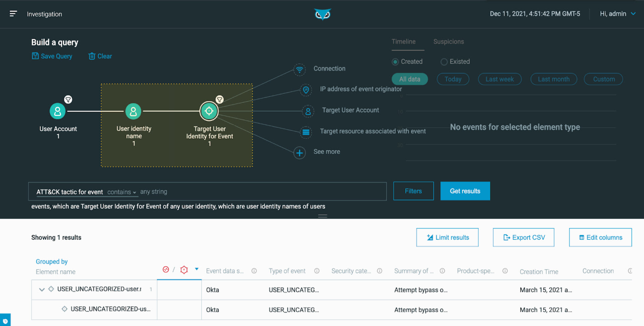
Task: Enable the All data time filter
Action: pyautogui.click(x=410, y=79)
